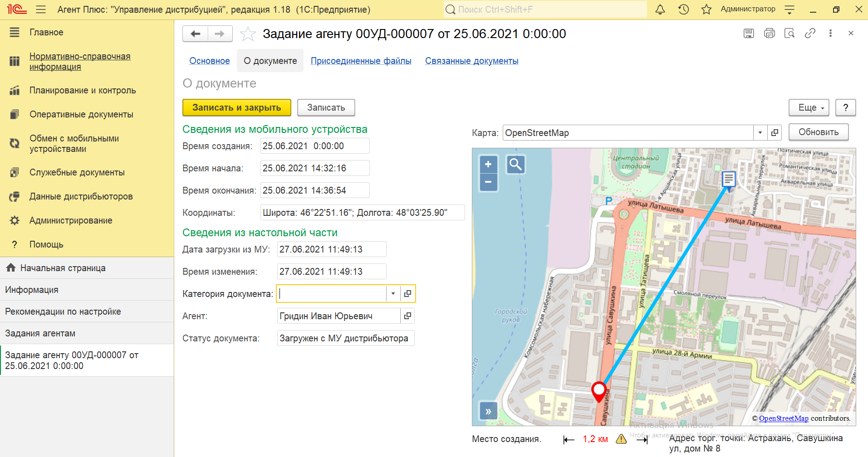Image resolution: width=868 pixels, height=457 pixels.
Task: Go to Начальная страница
Action: coord(87,268)
